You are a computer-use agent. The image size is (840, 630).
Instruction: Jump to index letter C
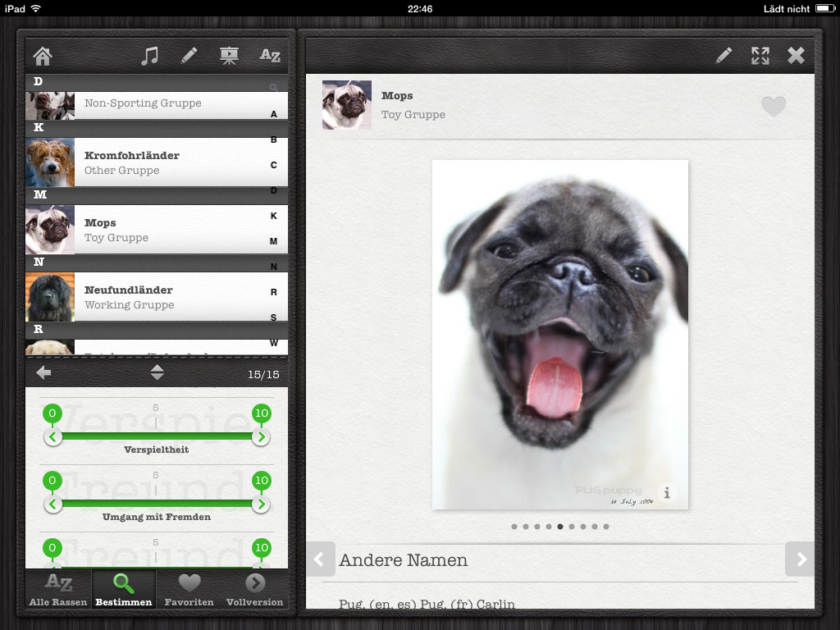(274, 165)
